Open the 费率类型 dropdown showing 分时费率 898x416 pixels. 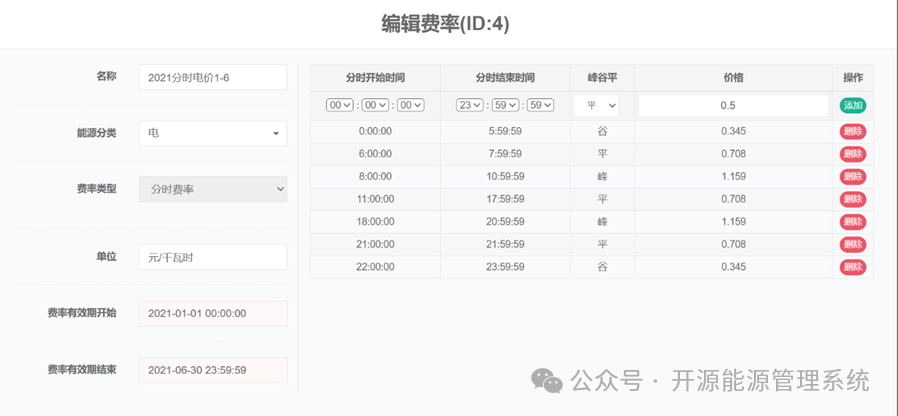click(x=213, y=189)
